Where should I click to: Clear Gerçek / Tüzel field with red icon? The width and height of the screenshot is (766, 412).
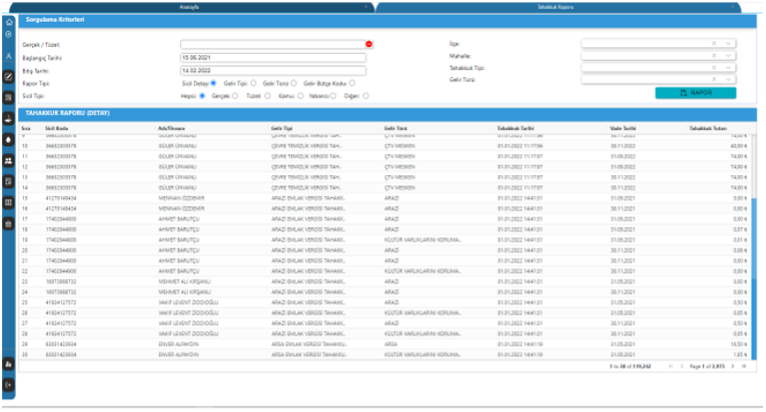point(368,44)
